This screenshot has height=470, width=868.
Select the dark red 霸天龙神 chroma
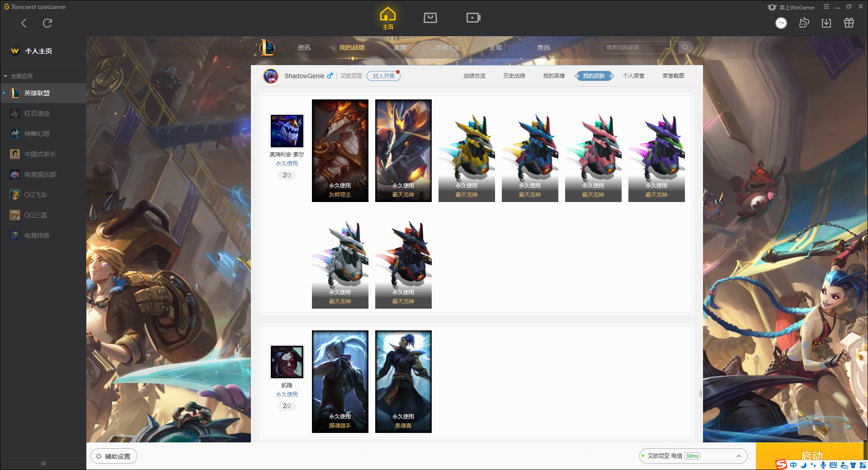point(403,258)
